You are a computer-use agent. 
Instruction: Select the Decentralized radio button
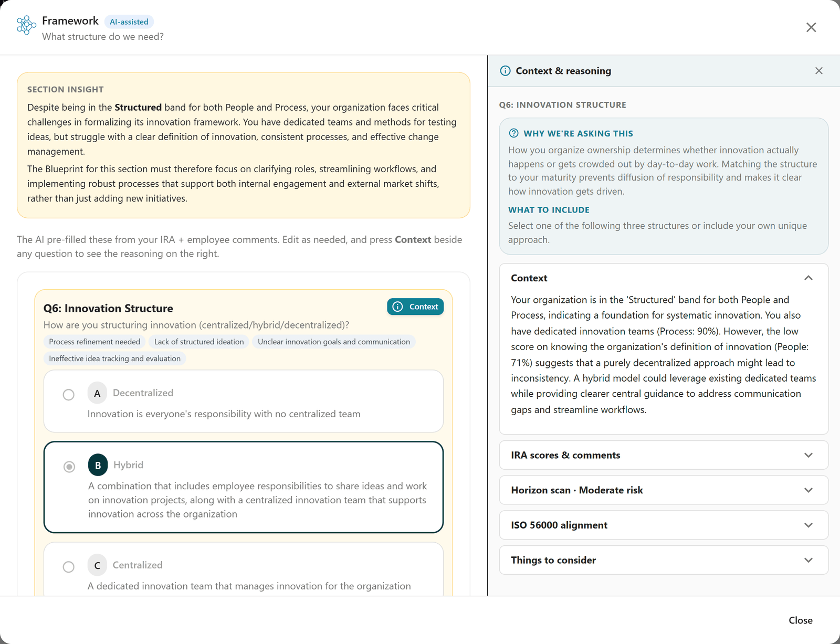pos(69,395)
